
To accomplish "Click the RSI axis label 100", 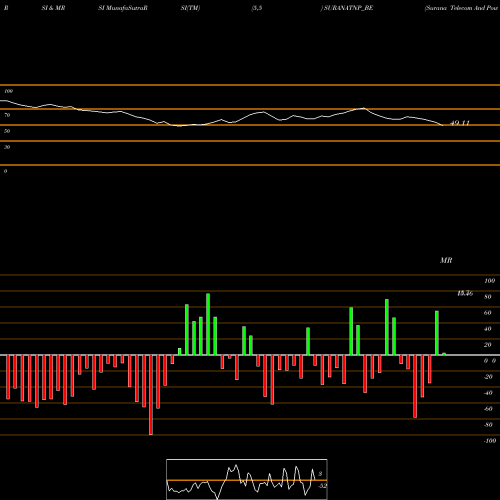I will point(8,91).
